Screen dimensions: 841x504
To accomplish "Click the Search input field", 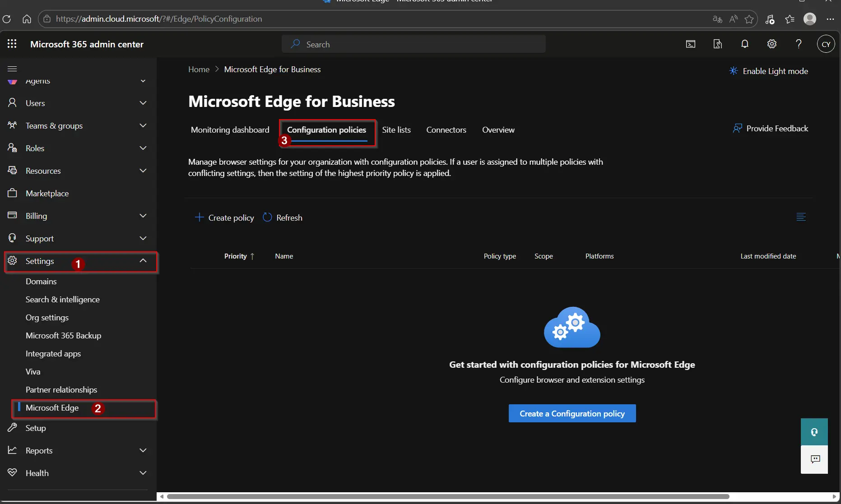I will pos(413,44).
